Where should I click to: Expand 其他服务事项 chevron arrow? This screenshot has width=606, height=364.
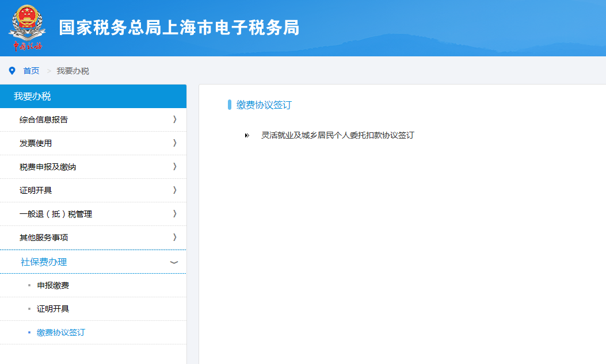point(174,237)
